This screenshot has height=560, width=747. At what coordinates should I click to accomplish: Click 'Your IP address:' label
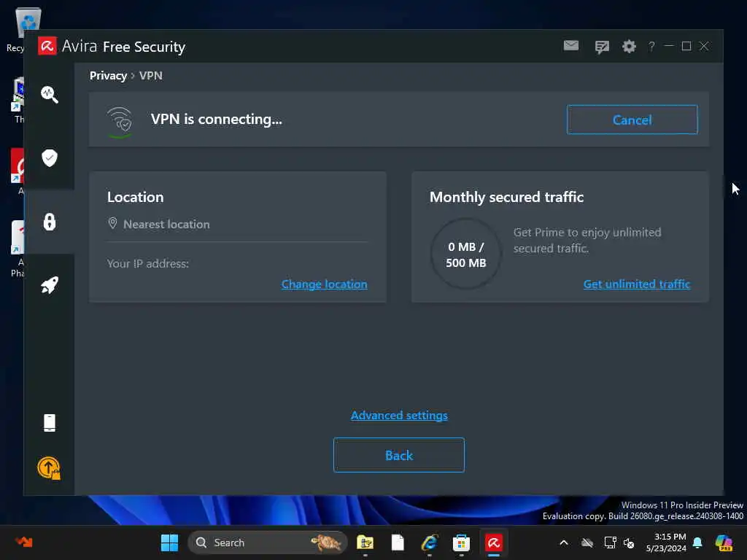point(147,264)
